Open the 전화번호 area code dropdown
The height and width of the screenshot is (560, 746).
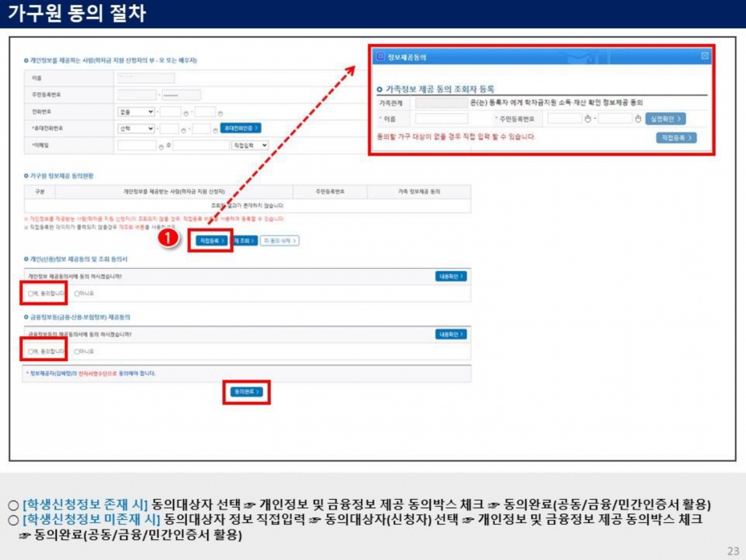(136, 112)
